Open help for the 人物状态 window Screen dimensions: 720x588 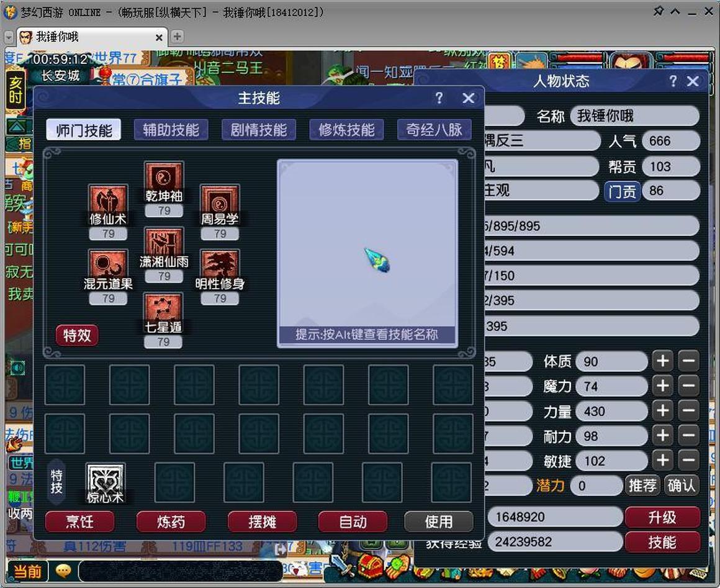click(673, 81)
